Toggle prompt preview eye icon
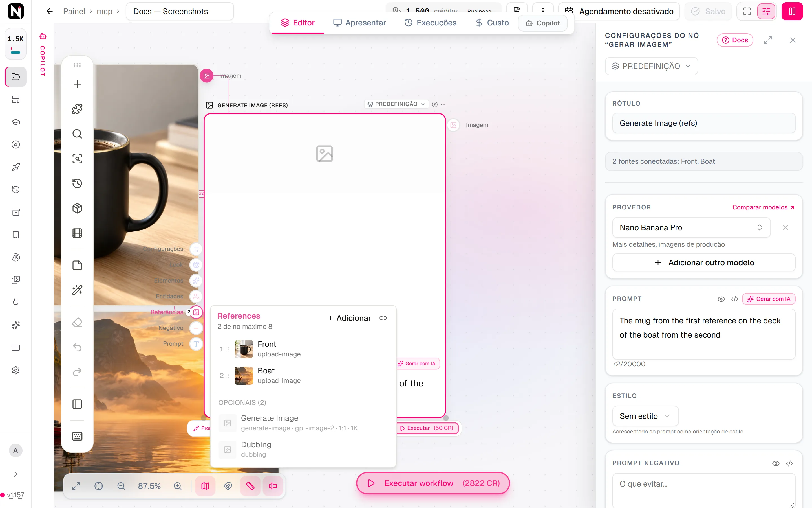The width and height of the screenshot is (812, 508). 721,299
